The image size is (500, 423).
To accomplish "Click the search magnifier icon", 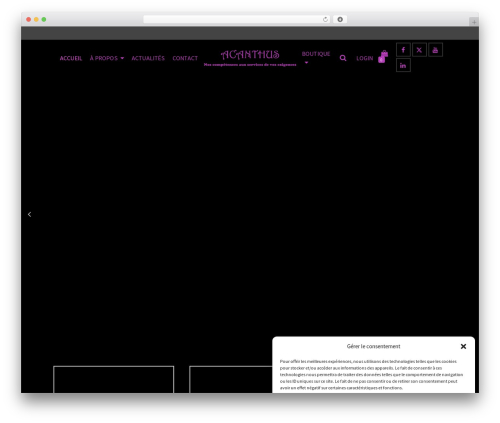I will pos(343,58).
